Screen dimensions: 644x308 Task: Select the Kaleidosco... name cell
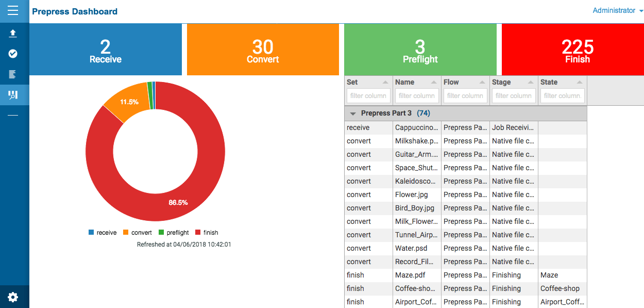click(417, 181)
